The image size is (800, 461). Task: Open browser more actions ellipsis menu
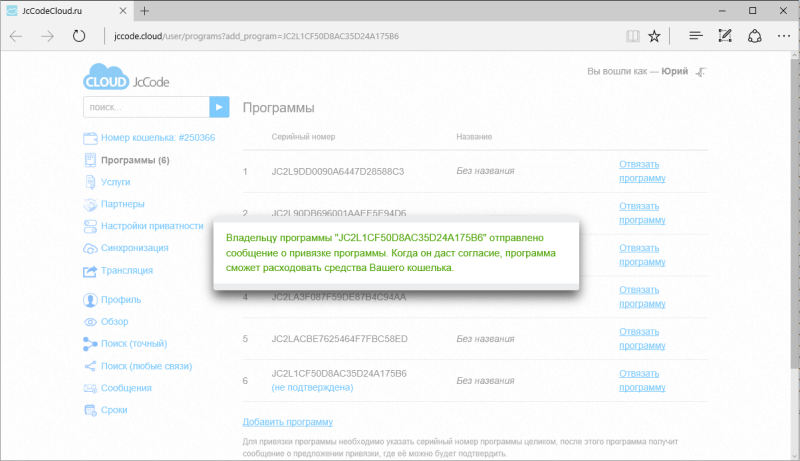(781, 36)
